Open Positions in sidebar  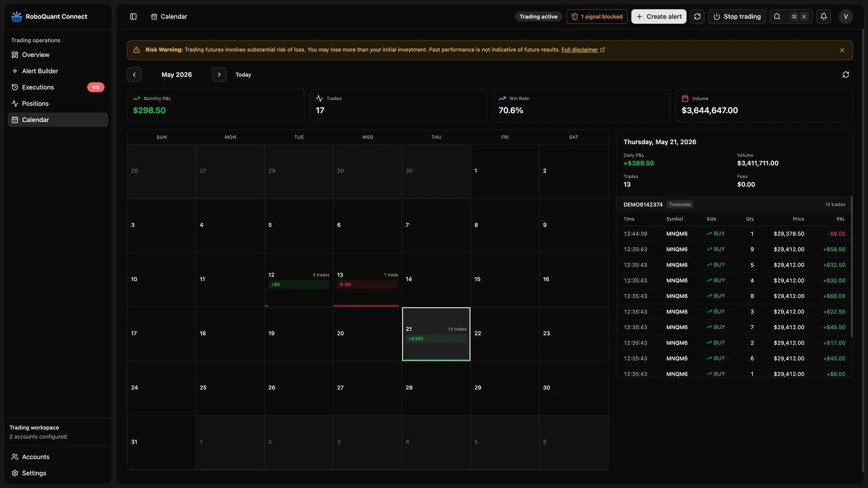58,103
